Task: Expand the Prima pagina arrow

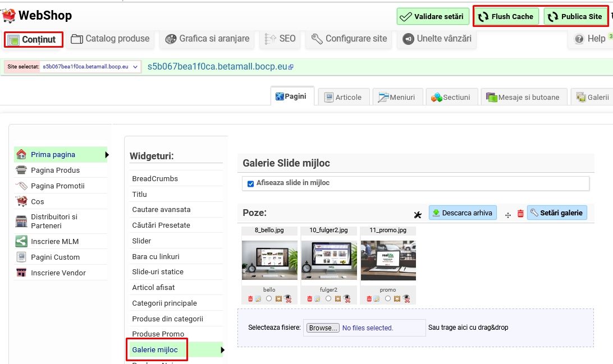Action: coord(107,155)
